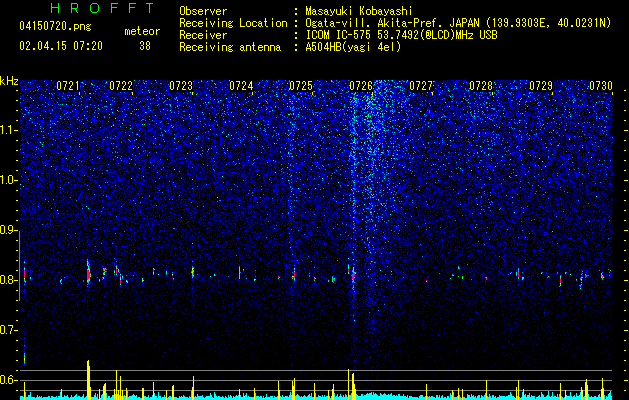This screenshot has width=629, height=400.
Task: Click the 0727 time marker
Action: (421, 86)
